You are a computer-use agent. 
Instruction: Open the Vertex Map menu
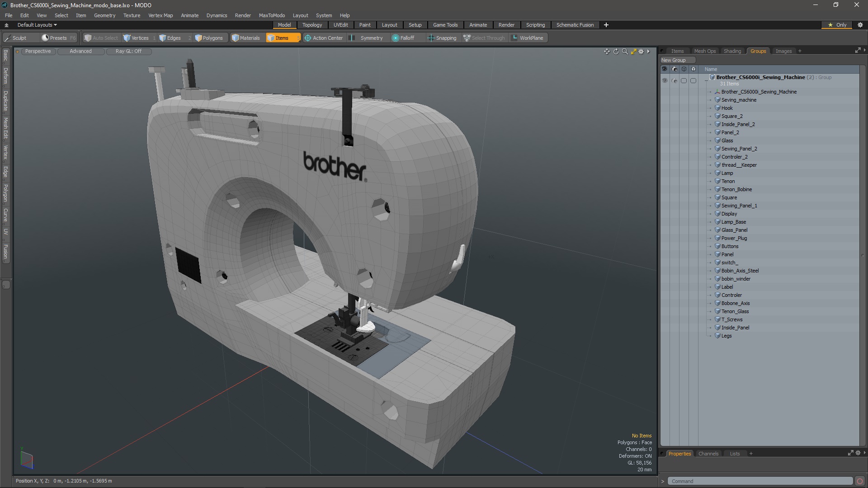pyautogui.click(x=160, y=15)
